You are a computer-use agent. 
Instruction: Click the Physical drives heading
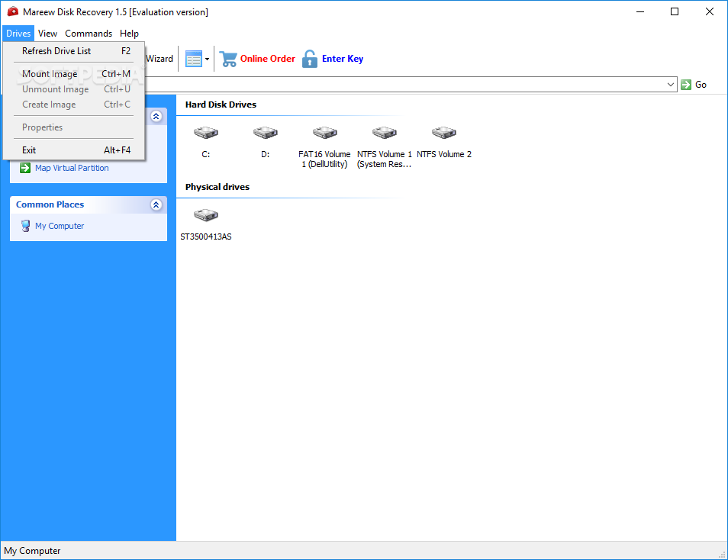coord(217,187)
